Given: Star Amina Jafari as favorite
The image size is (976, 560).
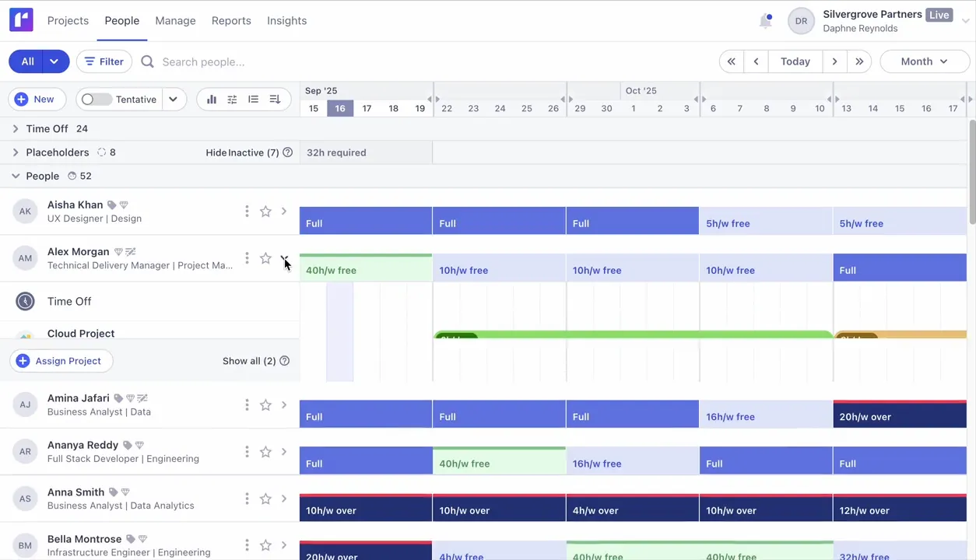Looking at the screenshot, I should 265,405.
